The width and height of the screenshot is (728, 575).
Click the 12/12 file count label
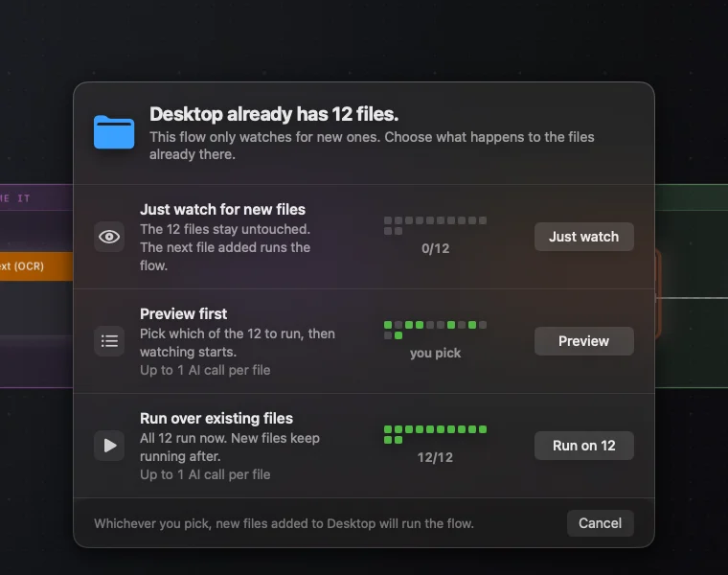(x=435, y=457)
